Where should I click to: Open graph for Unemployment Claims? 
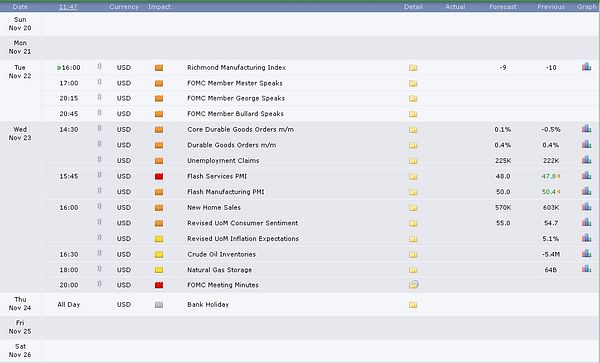586,160
